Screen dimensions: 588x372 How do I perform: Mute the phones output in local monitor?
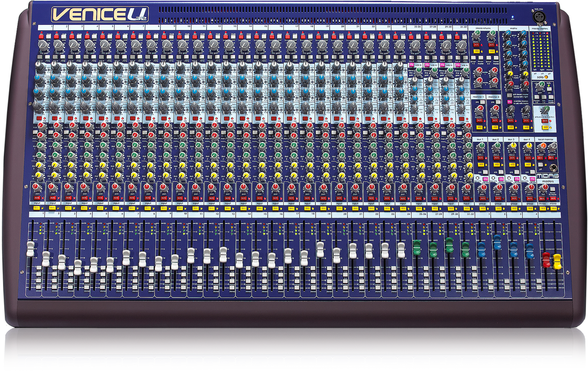tap(551, 158)
